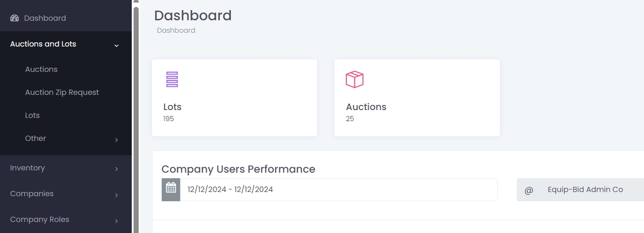Click the pink Auctions box icon
The height and width of the screenshot is (233, 644).
355,79
